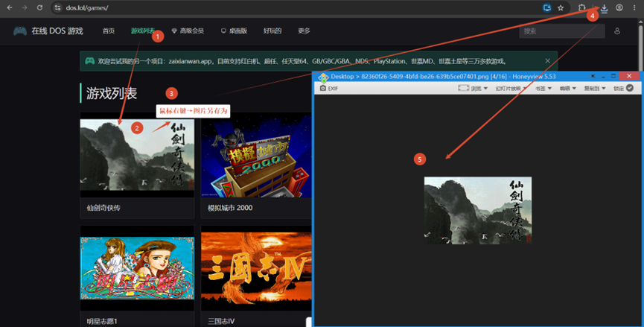This screenshot has width=644, height=327.
Task: Select the 游戏列表 nav item
Action: pos(142,31)
